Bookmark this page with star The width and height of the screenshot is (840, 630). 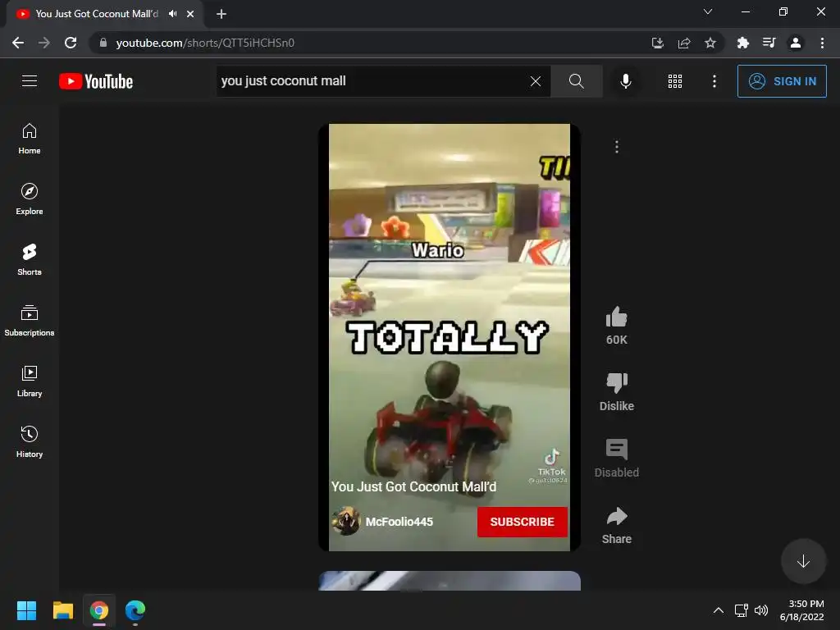[710, 43]
